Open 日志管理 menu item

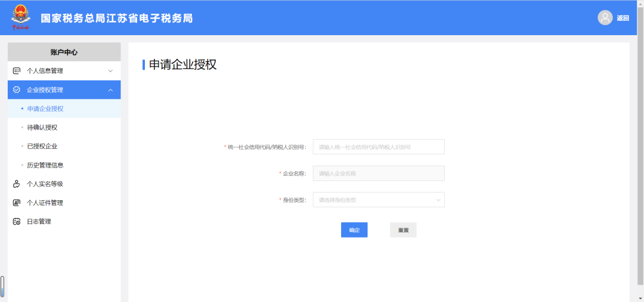64,222
